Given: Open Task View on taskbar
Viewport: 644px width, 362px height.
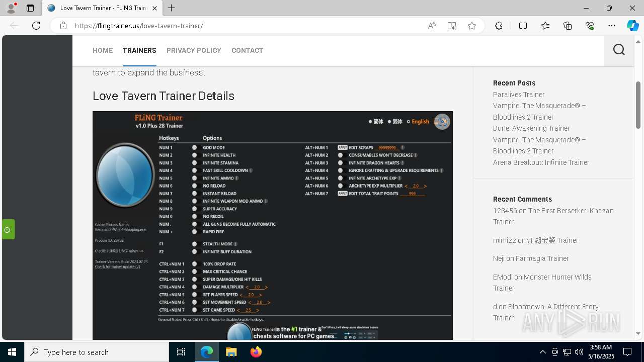Looking at the screenshot, I should tap(181, 352).
